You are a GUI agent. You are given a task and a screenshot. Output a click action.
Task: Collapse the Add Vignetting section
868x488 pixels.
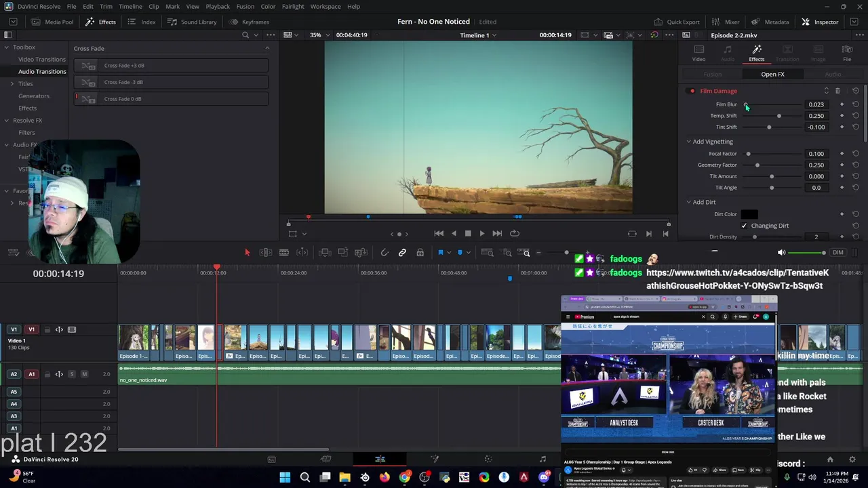pos(688,142)
